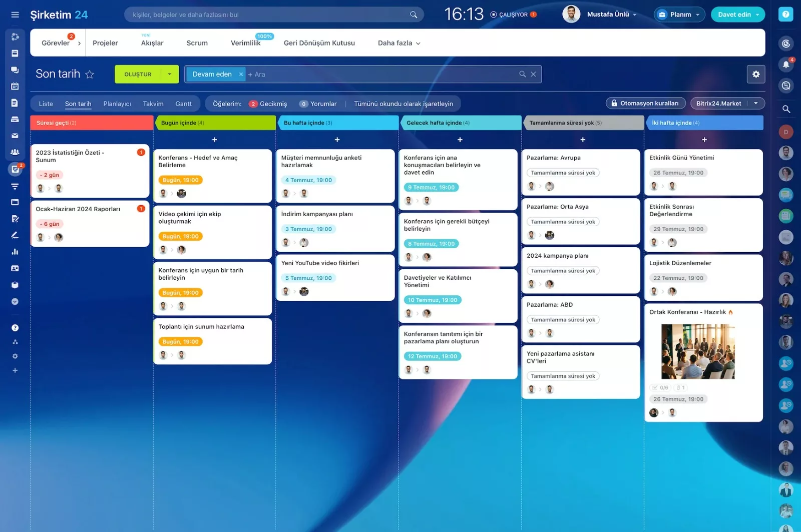
Task: Open the Daha fazla dropdown menu
Action: (x=398, y=43)
